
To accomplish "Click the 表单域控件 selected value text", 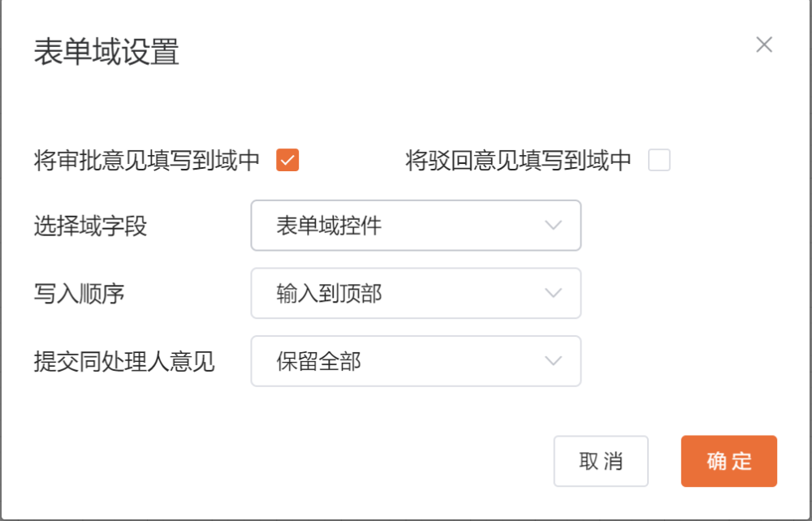I will pyautogui.click(x=329, y=226).
